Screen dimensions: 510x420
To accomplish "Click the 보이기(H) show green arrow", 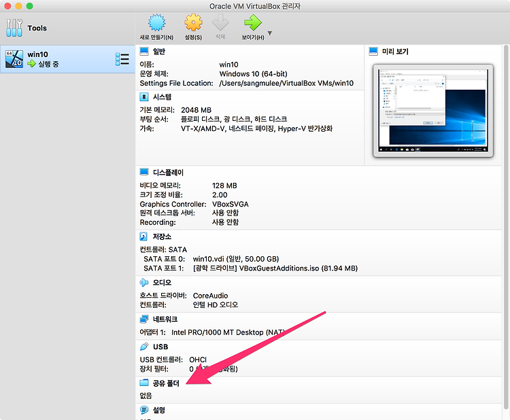I will [253, 22].
